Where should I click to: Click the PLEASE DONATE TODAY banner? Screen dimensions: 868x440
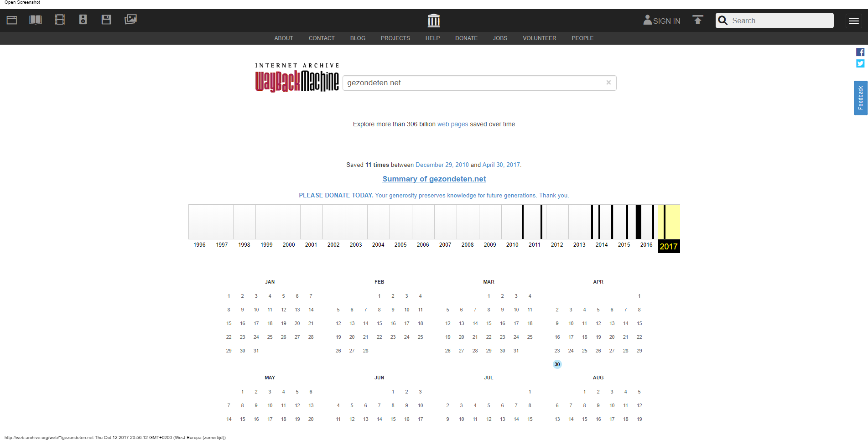coord(434,195)
